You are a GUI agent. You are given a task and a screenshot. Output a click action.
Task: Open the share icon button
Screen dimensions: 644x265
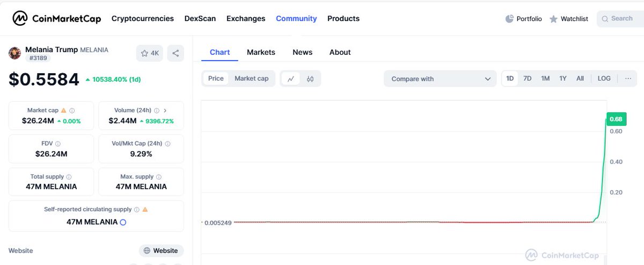coord(175,53)
